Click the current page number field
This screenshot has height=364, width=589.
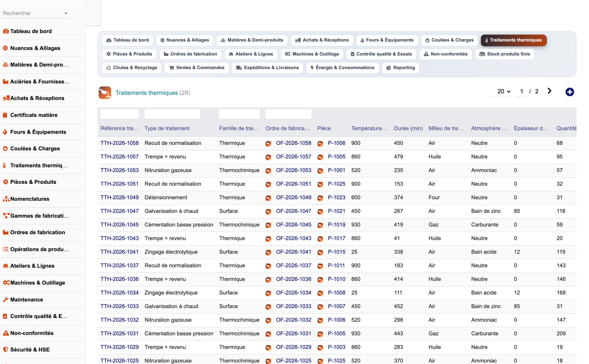(x=522, y=91)
